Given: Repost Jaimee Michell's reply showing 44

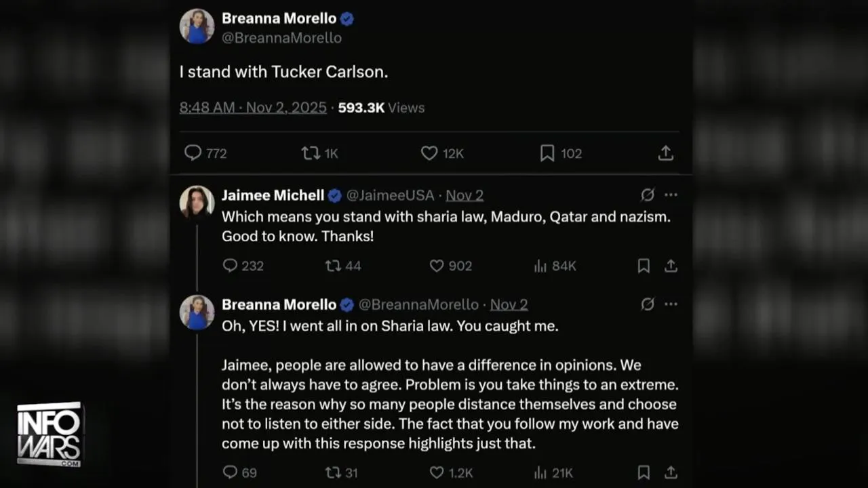Looking at the screenshot, I should point(333,266).
